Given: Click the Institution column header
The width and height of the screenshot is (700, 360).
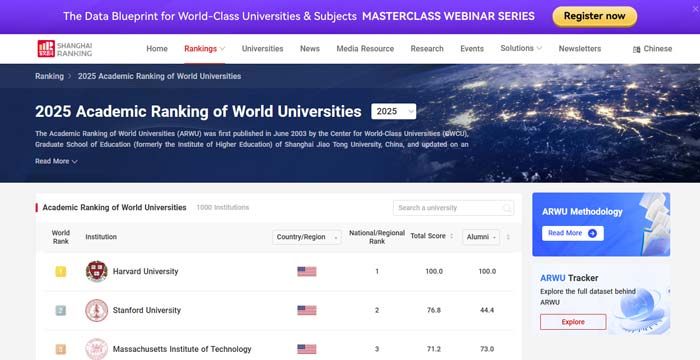Looking at the screenshot, I should (101, 237).
